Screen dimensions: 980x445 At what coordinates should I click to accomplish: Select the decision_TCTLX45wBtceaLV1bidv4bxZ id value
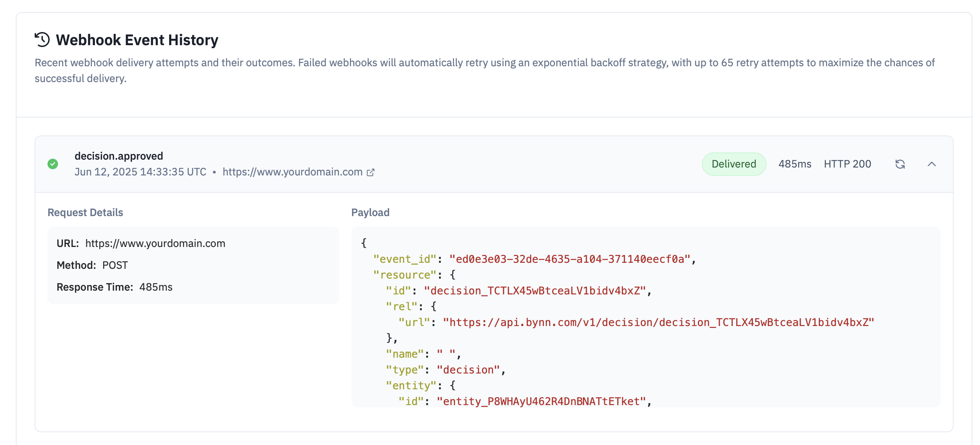pyautogui.click(x=535, y=291)
